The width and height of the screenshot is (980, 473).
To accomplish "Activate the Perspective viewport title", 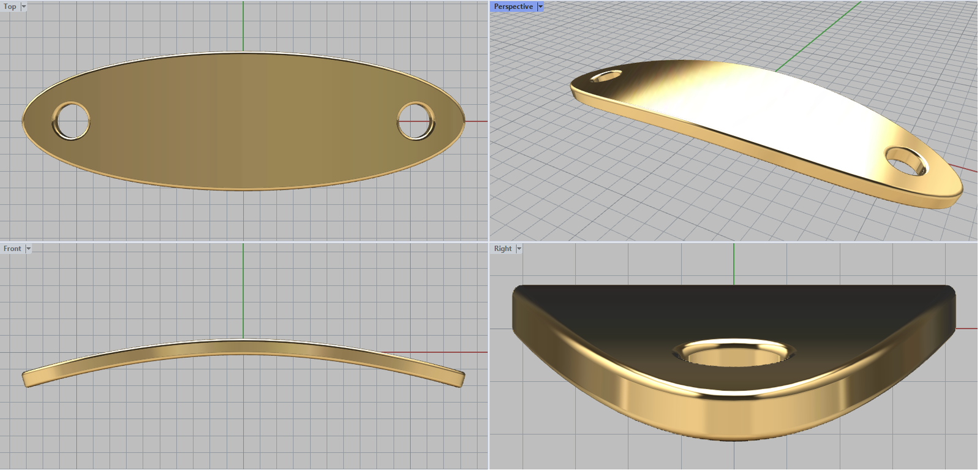I will [513, 7].
